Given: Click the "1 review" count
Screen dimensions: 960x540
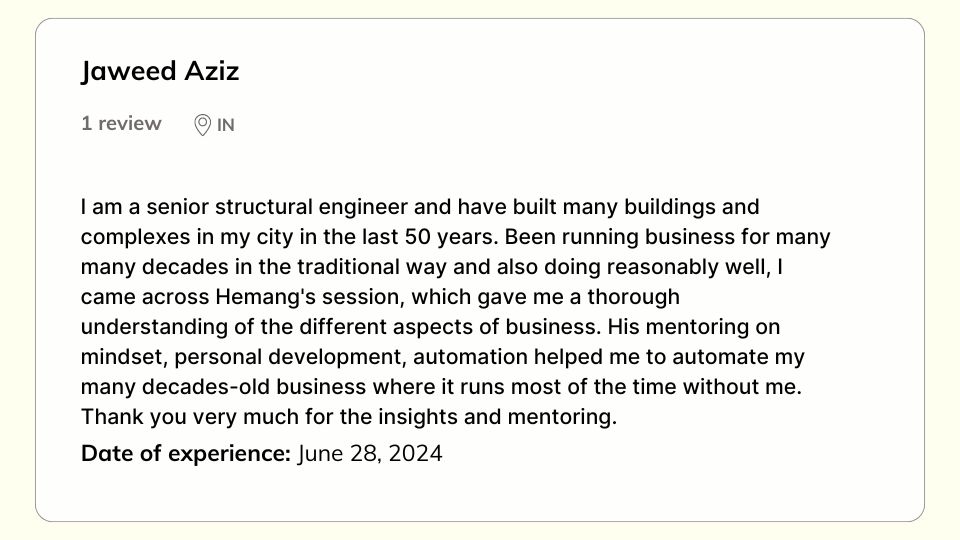Looking at the screenshot, I should 121,124.
